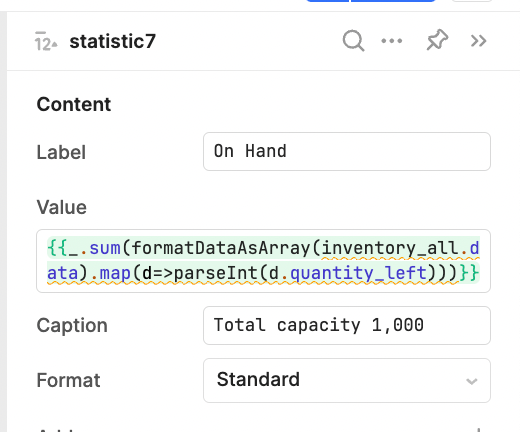Click the Value property name
This screenshot has height=432, width=520.
62,207
